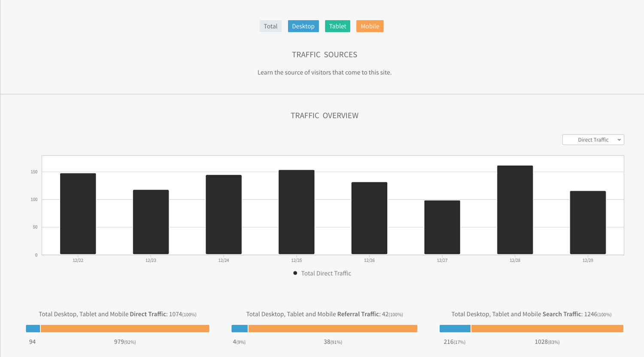Click the legend dot for Total Direct Traffic

pyautogui.click(x=295, y=273)
